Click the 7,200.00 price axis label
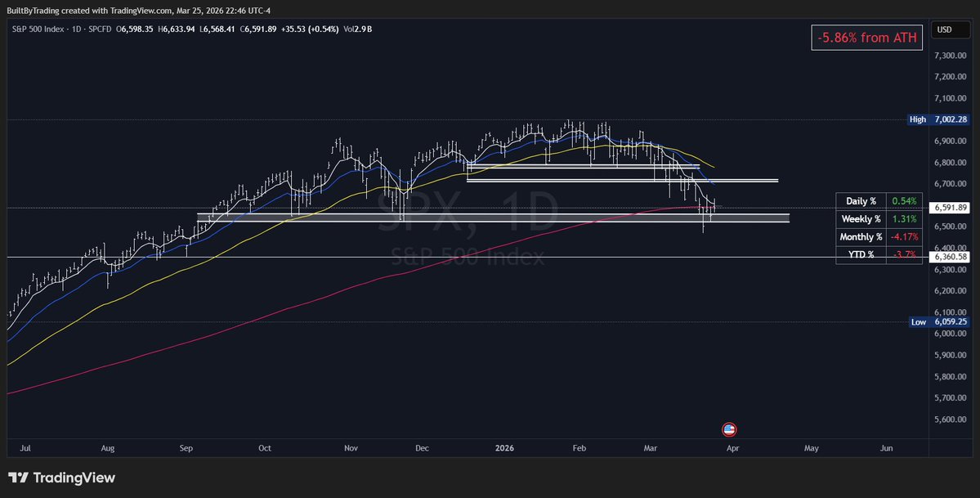Screen dimensions: 980x498 [x=950, y=77]
